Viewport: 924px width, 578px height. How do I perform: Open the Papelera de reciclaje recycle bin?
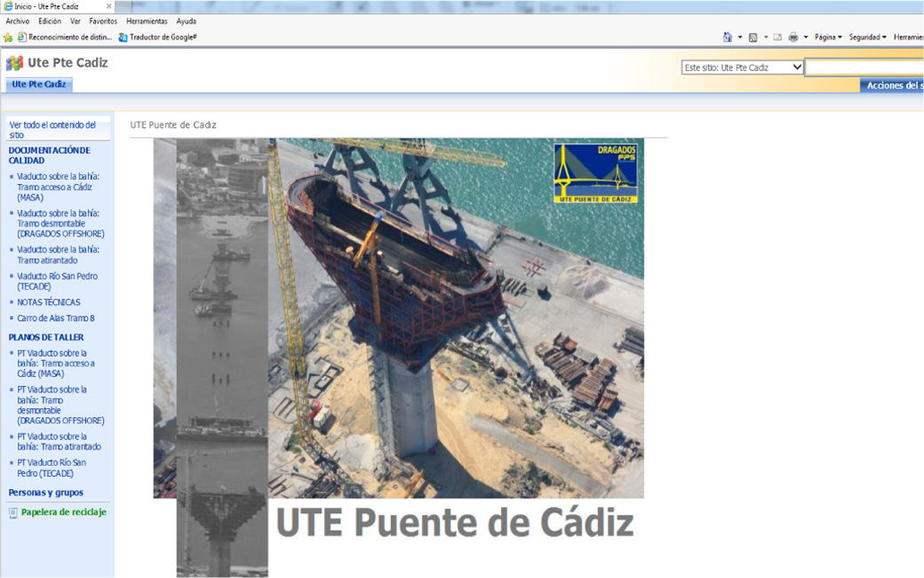coord(63,512)
